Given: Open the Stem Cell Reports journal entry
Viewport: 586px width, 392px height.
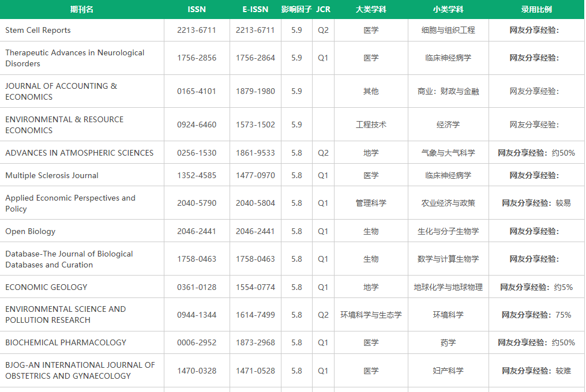Looking at the screenshot, I should [x=38, y=30].
